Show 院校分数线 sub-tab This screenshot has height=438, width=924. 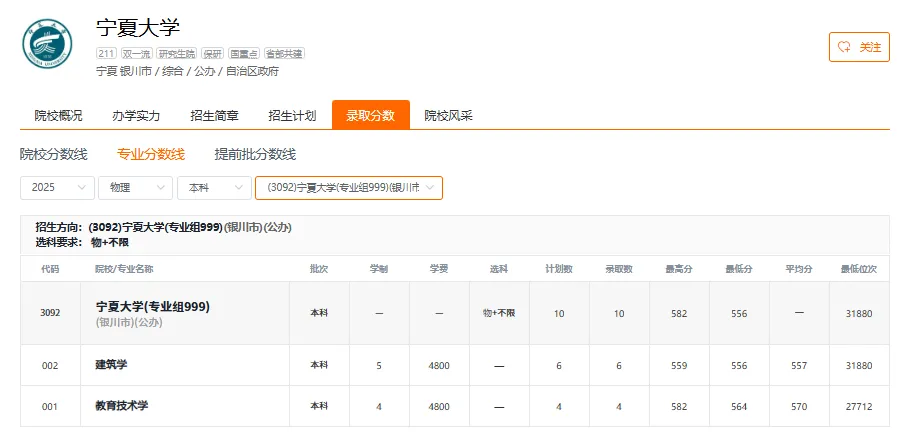[x=54, y=154]
